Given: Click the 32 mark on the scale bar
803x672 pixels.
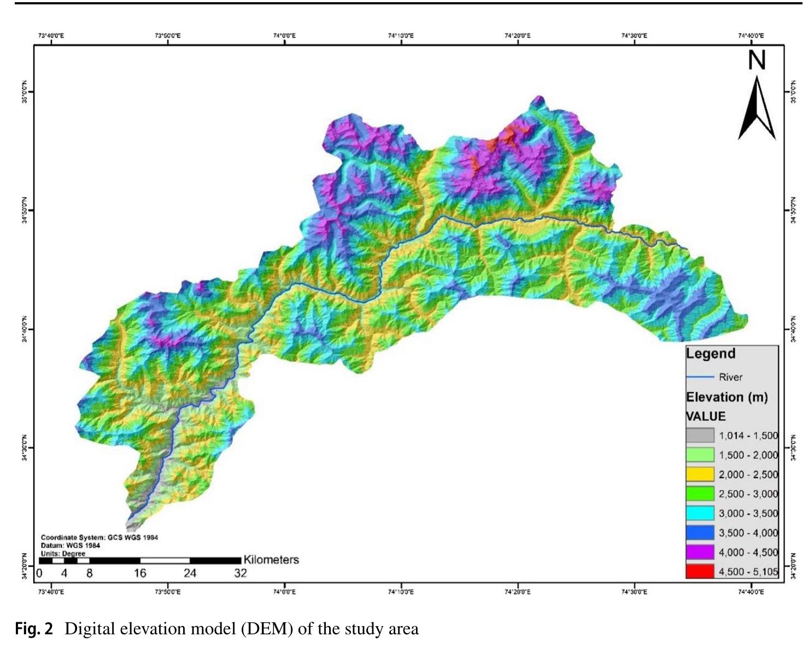Looking at the screenshot, I should point(239,571).
